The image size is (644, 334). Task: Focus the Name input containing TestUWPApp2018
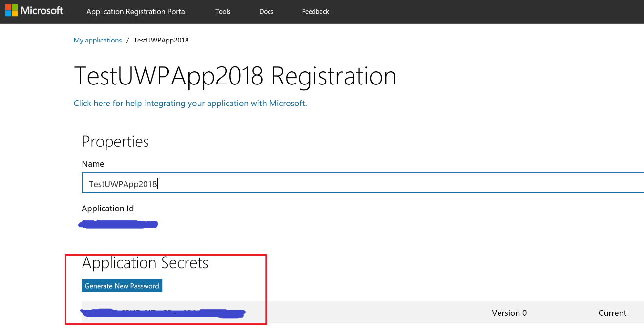pos(361,184)
